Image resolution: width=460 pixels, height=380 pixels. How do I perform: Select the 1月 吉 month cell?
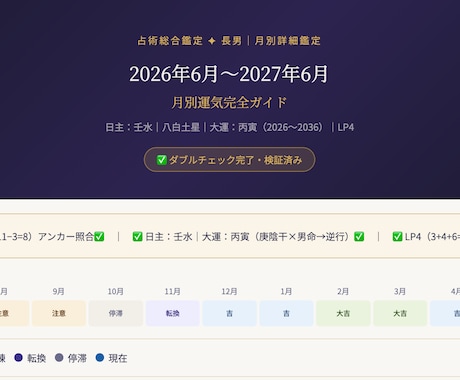click(x=286, y=313)
